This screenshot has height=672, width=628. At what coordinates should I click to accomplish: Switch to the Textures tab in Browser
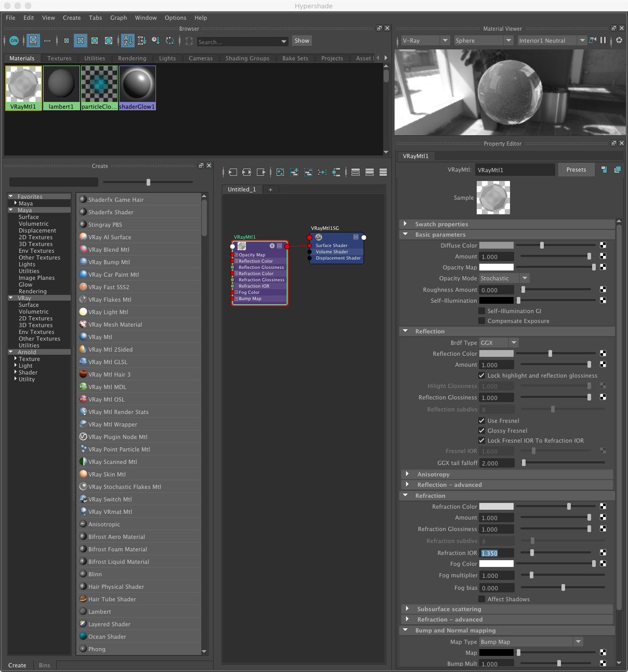[59, 58]
